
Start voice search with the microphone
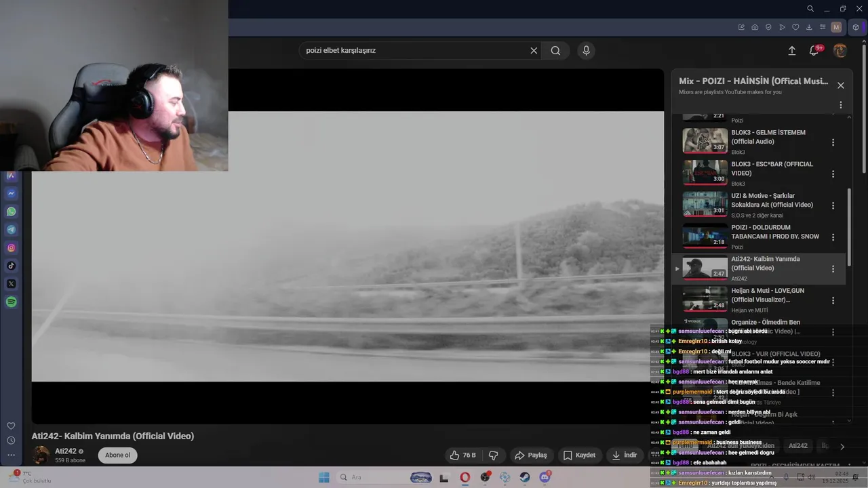pos(587,51)
